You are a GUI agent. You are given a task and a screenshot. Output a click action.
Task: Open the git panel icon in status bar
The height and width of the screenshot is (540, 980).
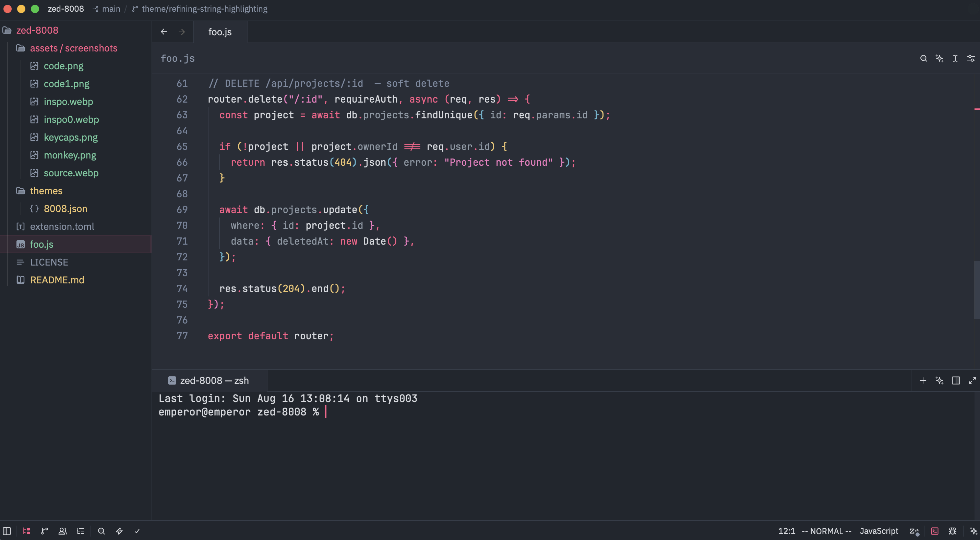tap(45, 531)
